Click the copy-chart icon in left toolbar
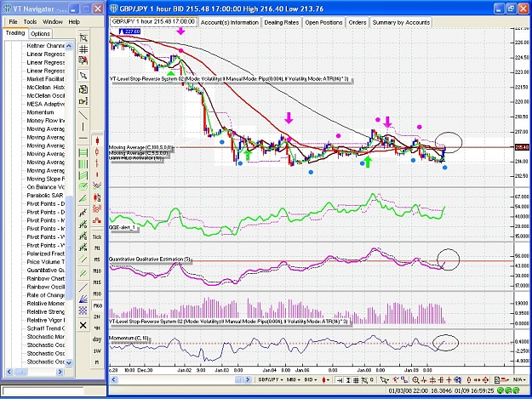This screenshot has height=399, width=532. click(83, 89)
